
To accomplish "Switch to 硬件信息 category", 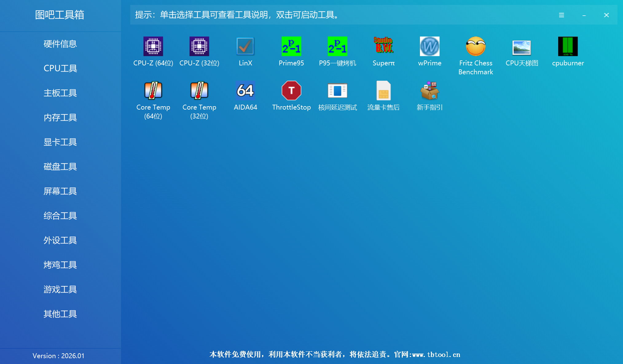I will point(60,44).
